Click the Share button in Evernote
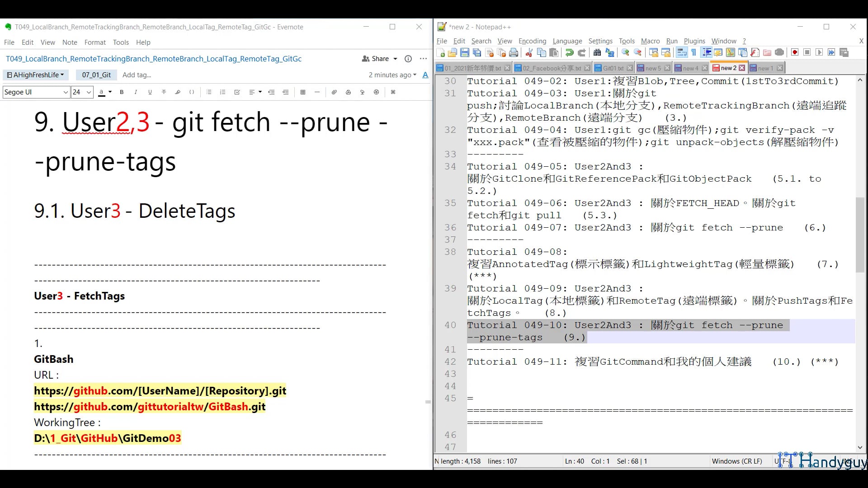868x488 pixels. pos(379,58)
